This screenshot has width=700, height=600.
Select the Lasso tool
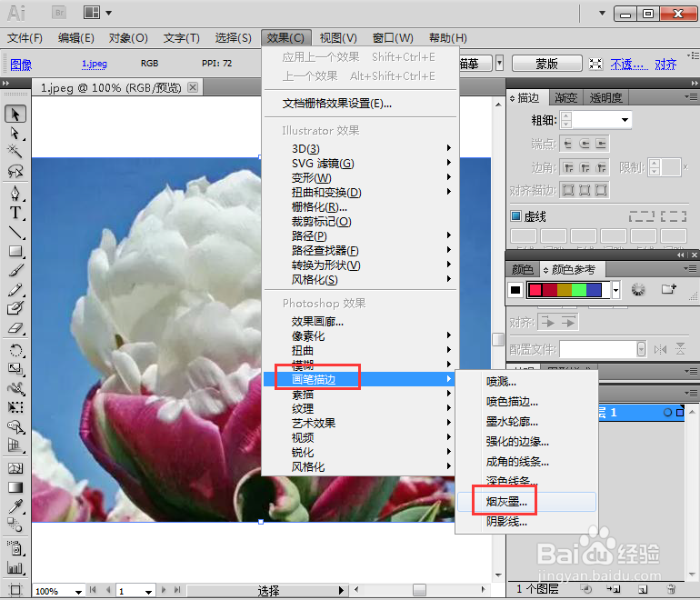tap(15, 171)
